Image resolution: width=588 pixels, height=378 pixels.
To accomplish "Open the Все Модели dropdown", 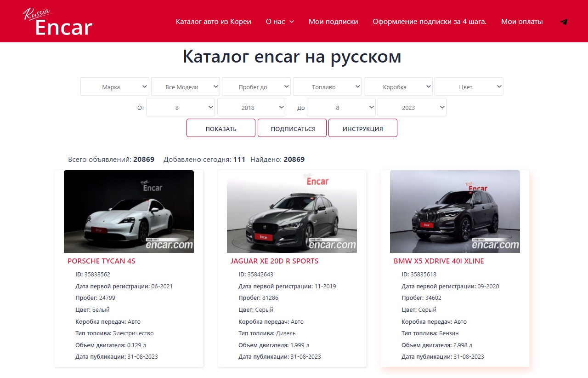I will coord(186,87).
